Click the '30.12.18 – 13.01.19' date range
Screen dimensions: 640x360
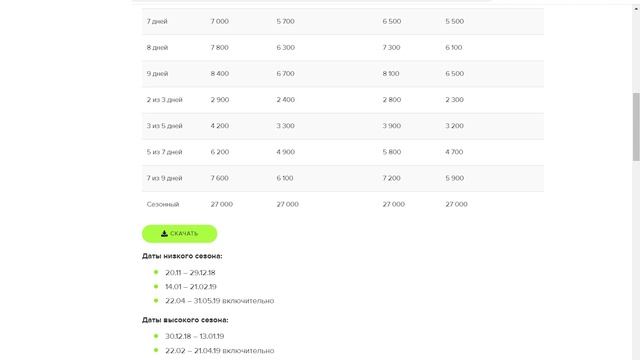[x=195, y=336]
